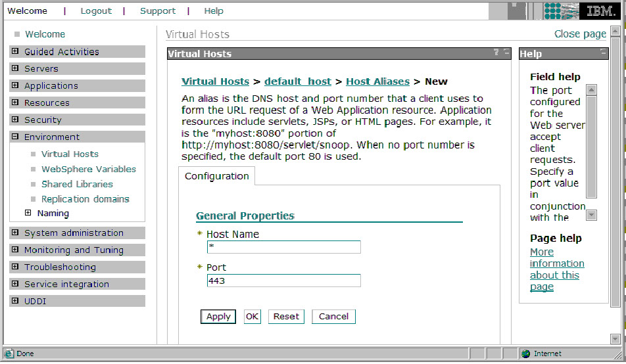Open Virtual Hosts in the Environment menu
The height and width of the screenshot is (364, 626).
pos(70,154)
